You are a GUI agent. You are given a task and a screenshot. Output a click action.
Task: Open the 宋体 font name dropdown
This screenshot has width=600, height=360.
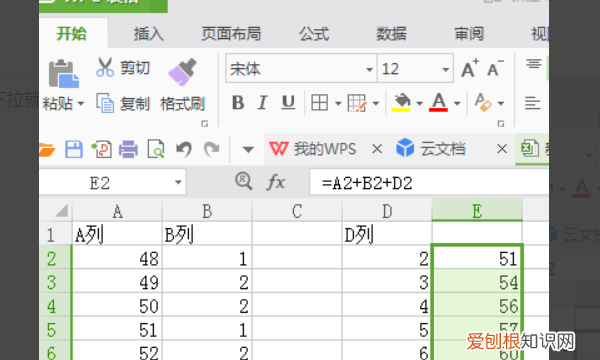pos(369,69)
